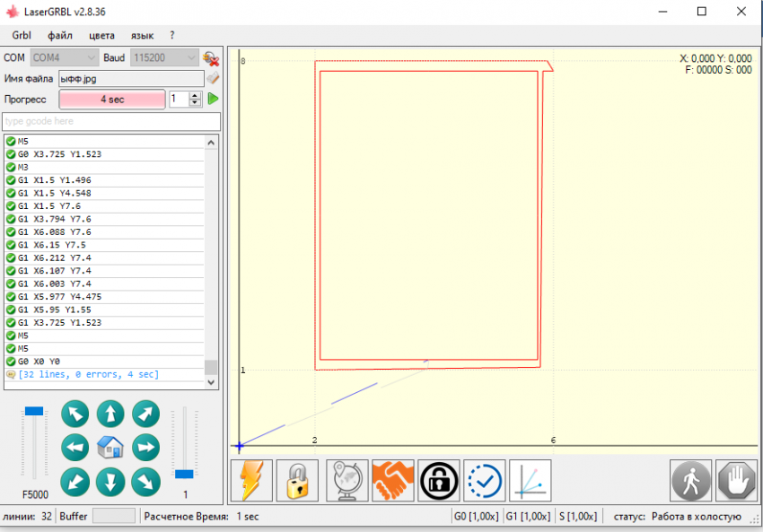763x532 pixels.
Task: Click the green play run-program button
Action: pos(214,99)
